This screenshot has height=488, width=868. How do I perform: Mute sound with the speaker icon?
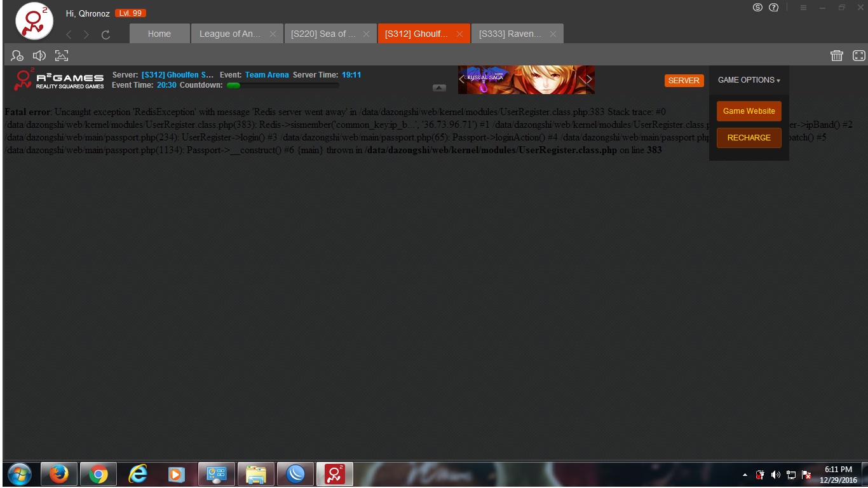[x=39, y=56]
